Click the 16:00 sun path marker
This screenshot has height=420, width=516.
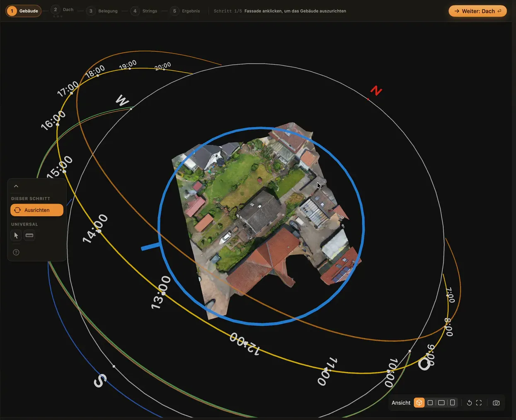pos(53,120)
